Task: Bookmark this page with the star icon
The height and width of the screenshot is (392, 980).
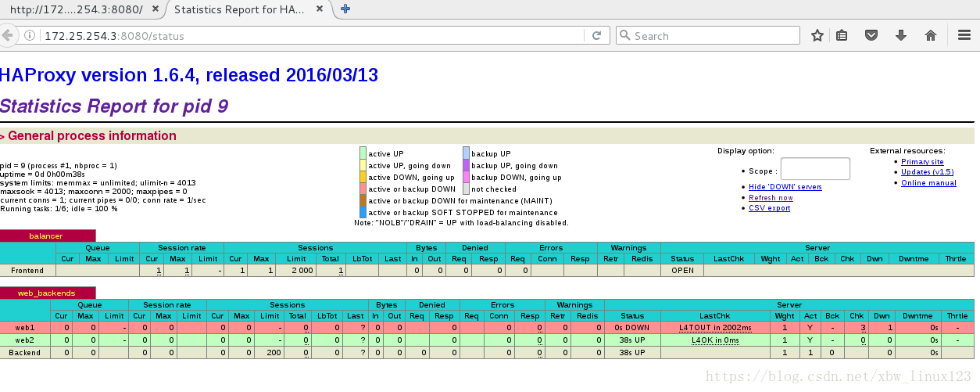Action: 817,35
